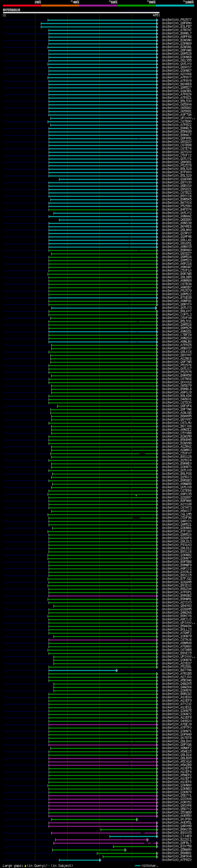The height and width of the screenshot is (868, 197).
Task: Select the UniRef100_Q3KN69 label
Action: pyautogui.click(x=176, y=43)
